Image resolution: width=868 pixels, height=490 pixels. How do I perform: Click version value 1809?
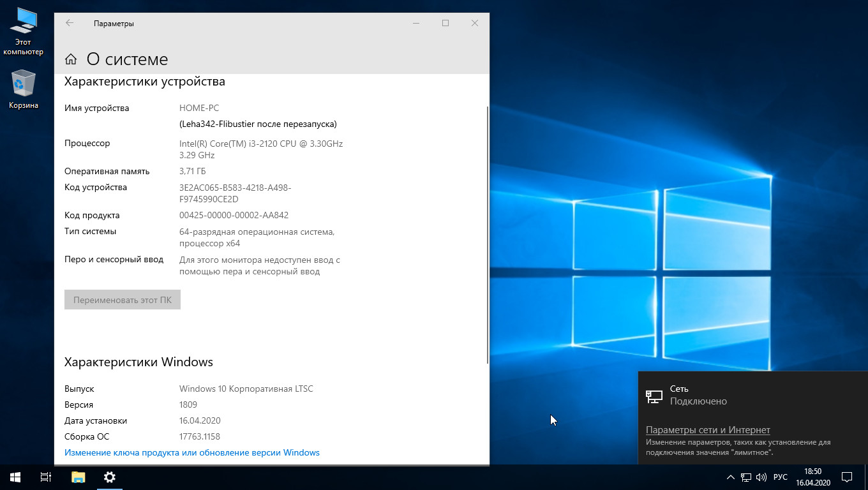188,405
